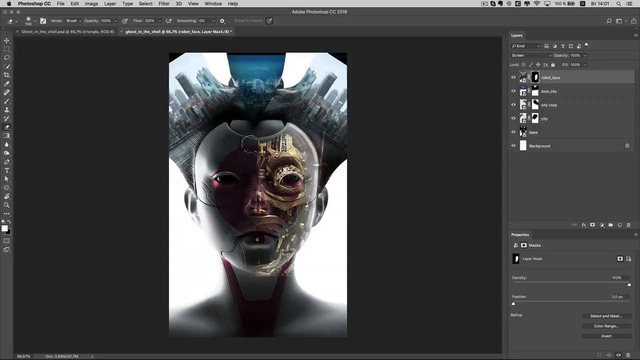The height and width of the screenshot is (360, 640).
Task: Open the Search icon in options bar
Action: (x=609, y=21)
